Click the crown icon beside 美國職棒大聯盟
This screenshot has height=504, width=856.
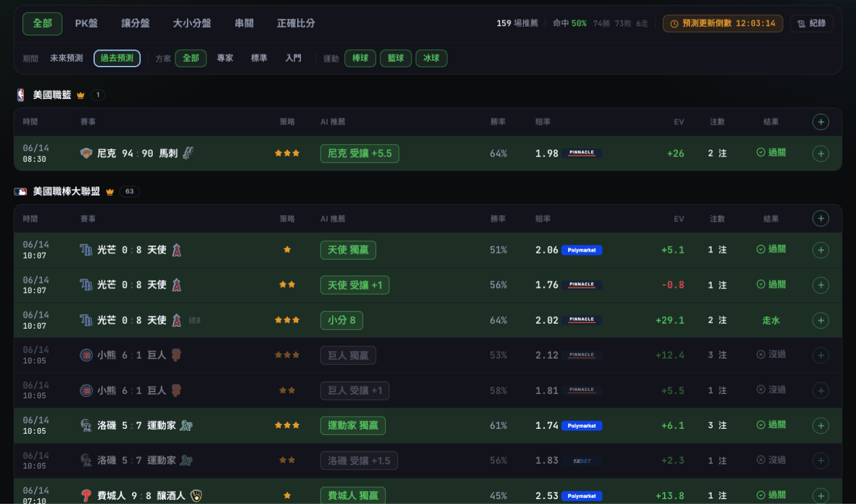point(110,192)
